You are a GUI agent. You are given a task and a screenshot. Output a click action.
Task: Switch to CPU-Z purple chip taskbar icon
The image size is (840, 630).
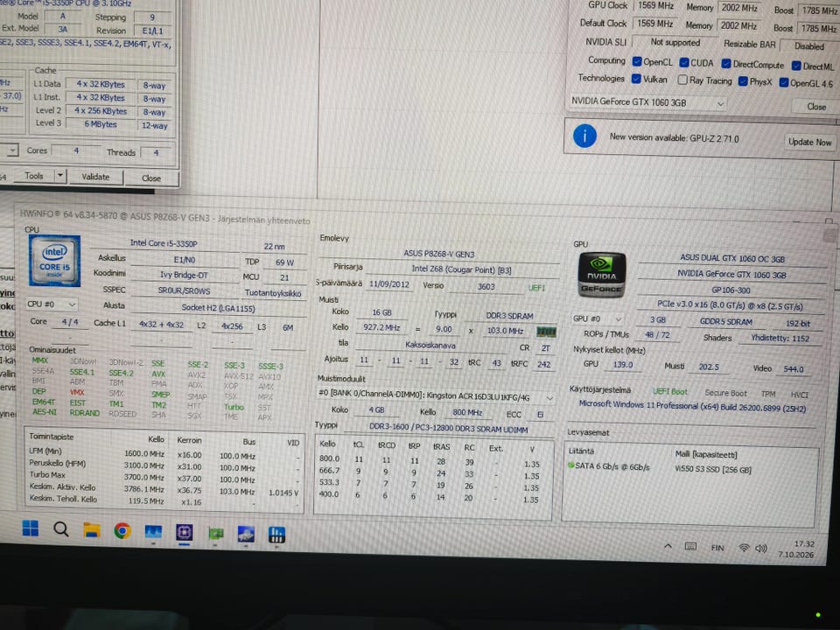tap(185, 533)
